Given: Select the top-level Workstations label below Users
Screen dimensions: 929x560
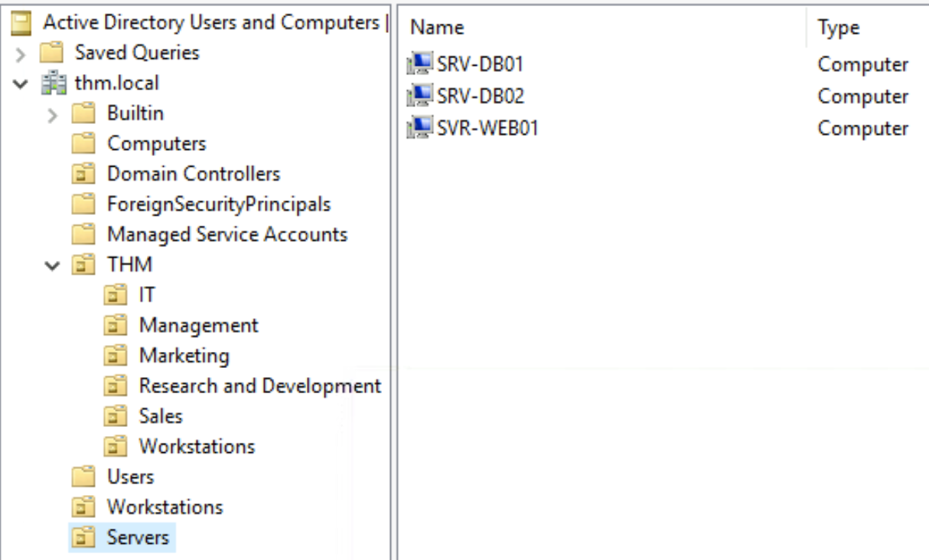Looking at the screenshot, I should click(x=165, y=506).
